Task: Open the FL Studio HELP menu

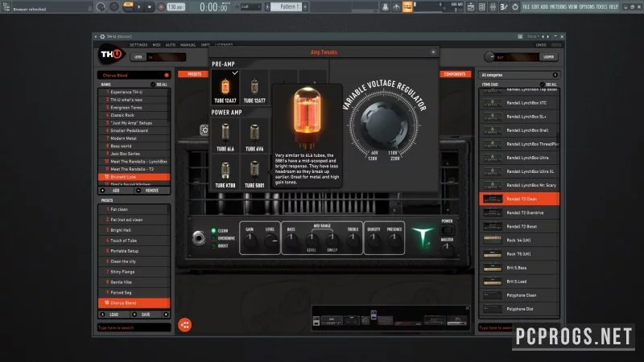Action: 613,7
